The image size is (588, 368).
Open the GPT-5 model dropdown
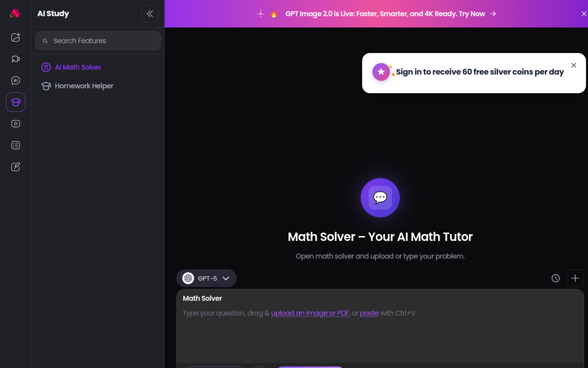click(x=206, y=278)
